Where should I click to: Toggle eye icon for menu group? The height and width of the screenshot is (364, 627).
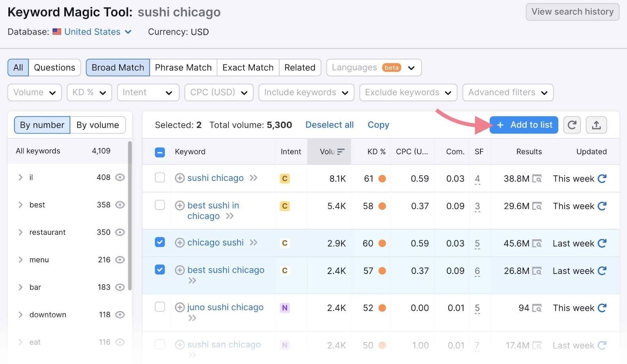[120, 260]
